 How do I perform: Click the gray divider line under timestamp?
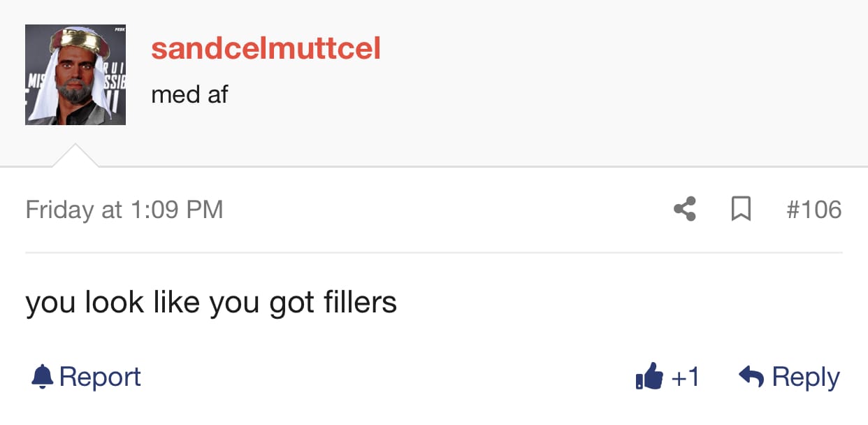click(433, 252)
